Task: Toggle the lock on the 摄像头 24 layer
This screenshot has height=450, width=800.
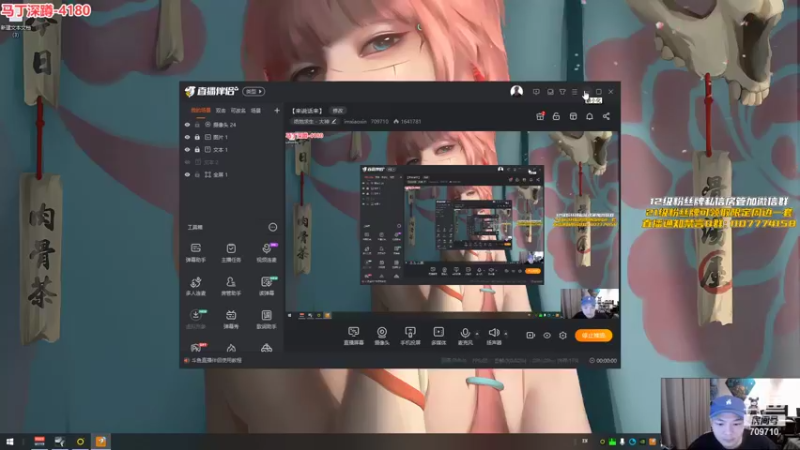Action: (197, 124)
